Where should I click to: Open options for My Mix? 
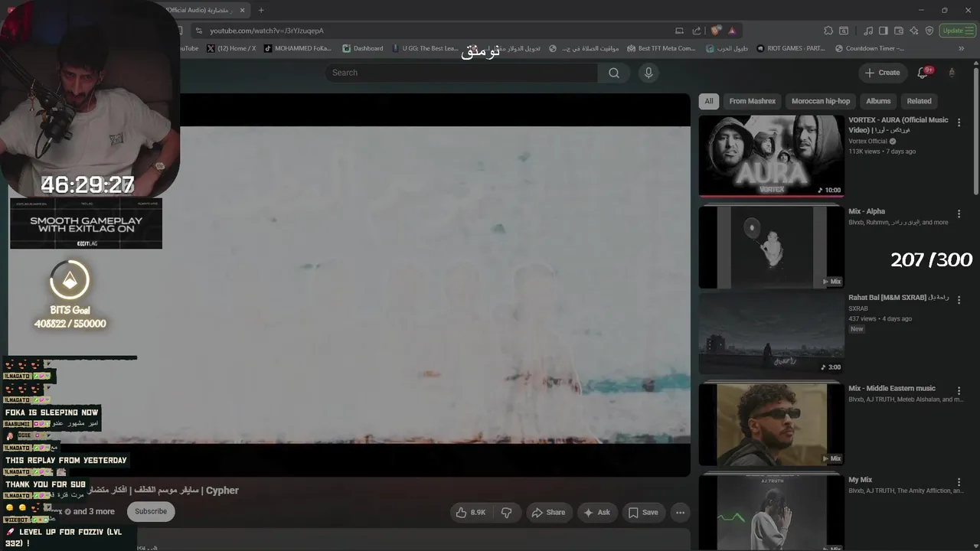(x=959, y=482)
